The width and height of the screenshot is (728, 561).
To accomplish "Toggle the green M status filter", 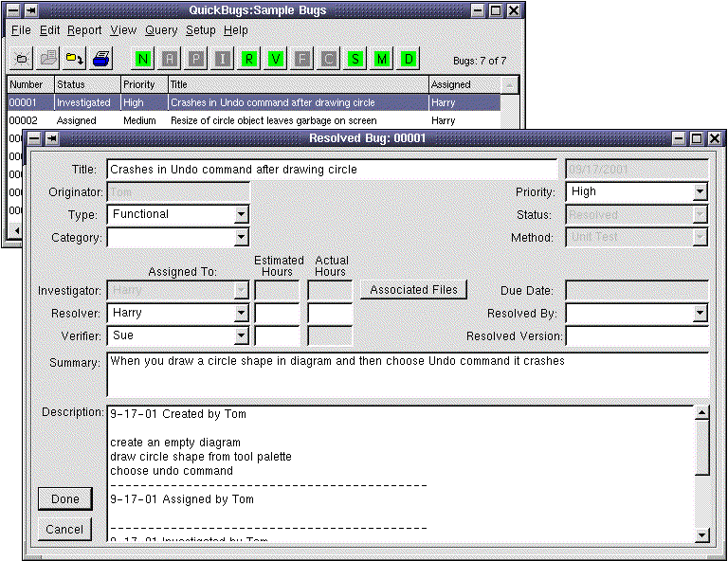I will point(382,59).
